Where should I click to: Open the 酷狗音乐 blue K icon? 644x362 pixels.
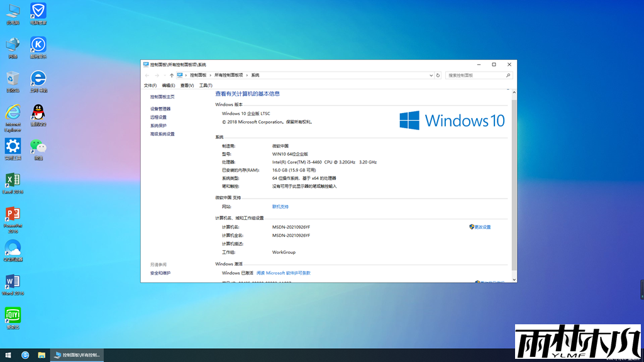coord(38,48)
